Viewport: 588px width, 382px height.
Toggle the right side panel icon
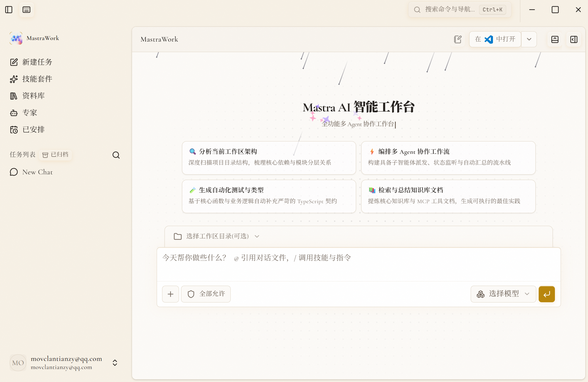coord(574,39)
